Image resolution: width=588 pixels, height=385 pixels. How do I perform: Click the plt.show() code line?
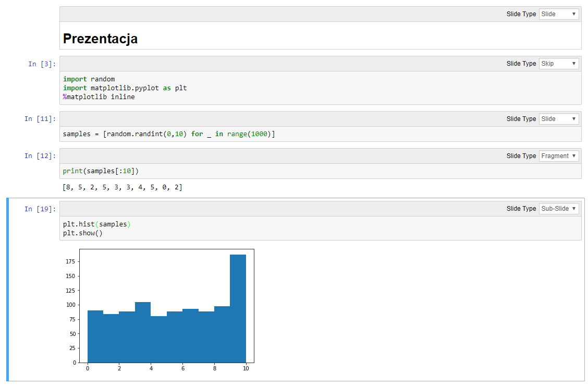[82, 233]
